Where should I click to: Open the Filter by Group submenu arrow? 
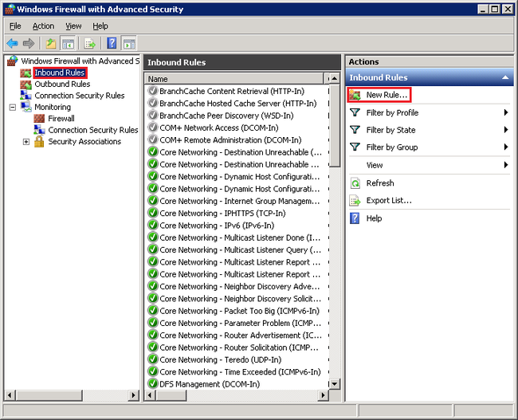506,147
